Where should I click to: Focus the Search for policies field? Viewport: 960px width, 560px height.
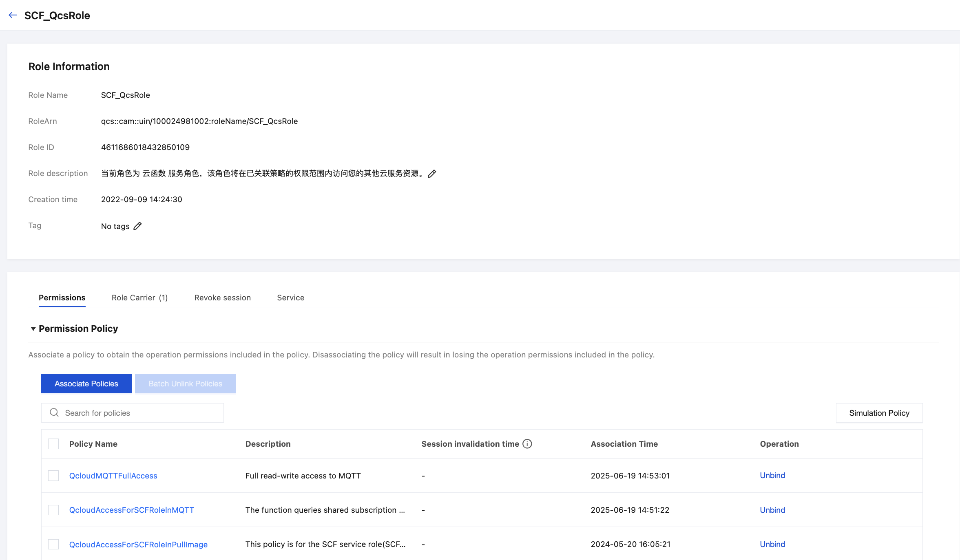click(139, 413)
